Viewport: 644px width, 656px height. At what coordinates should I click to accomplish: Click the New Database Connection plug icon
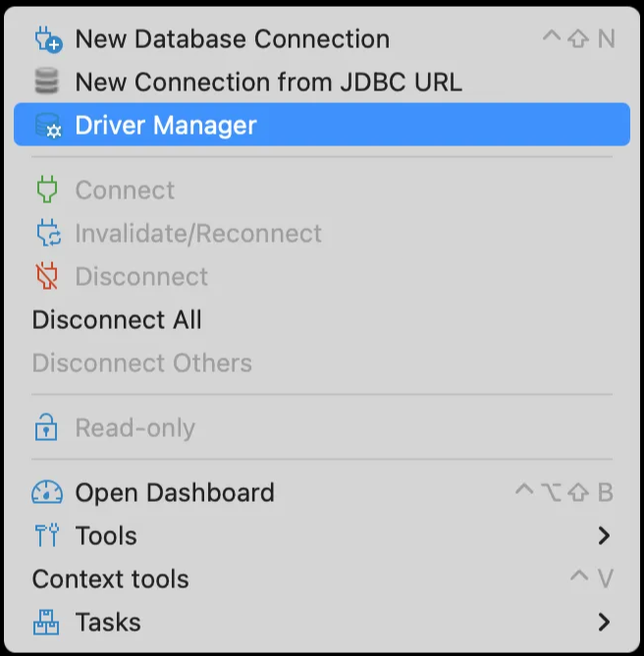tap(47, 39)
